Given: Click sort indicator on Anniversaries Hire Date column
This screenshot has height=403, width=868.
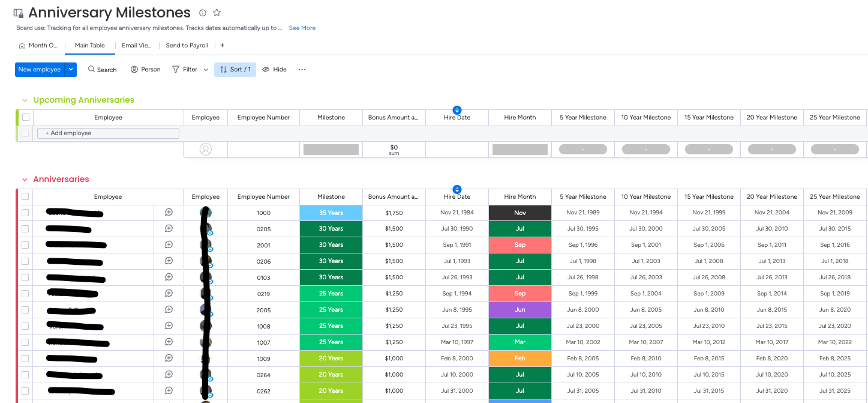Looking at the screenshot, I should click(457, 189).
